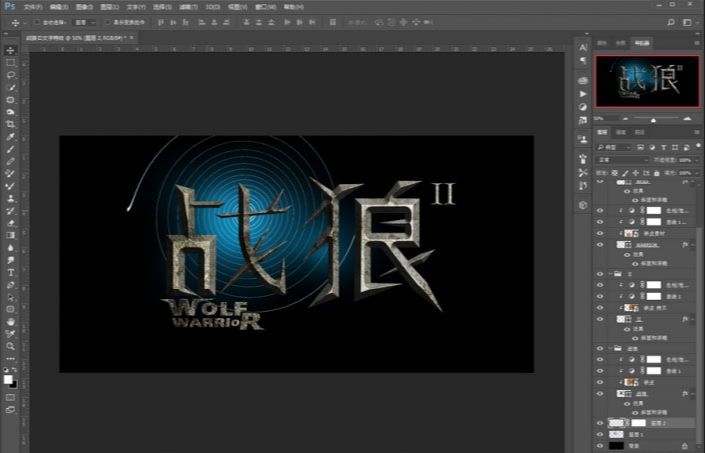Click the Auto-Align Layers icon
This screenshot has height=453, width=705.
tap(333, 22)
